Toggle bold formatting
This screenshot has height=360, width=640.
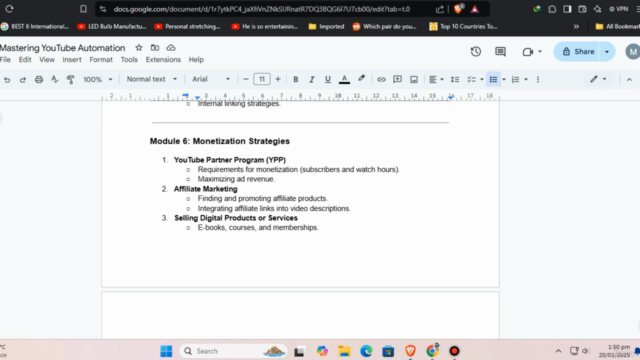pyautogui.click(x=296, y=80)
